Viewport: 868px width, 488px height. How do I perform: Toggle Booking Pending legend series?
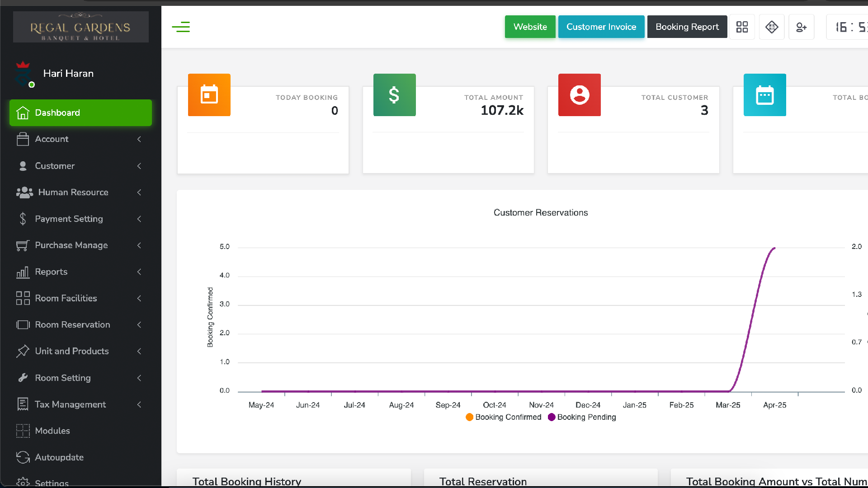pos(582,417)
